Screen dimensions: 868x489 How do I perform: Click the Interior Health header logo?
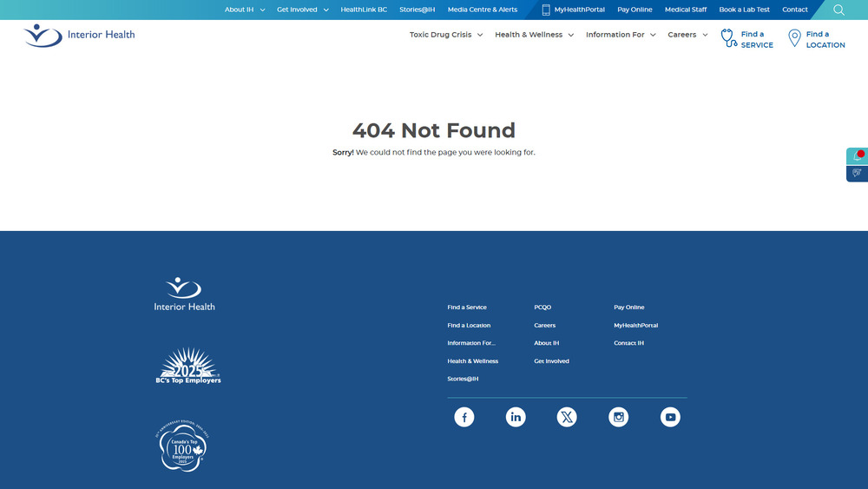click(80, 35)
